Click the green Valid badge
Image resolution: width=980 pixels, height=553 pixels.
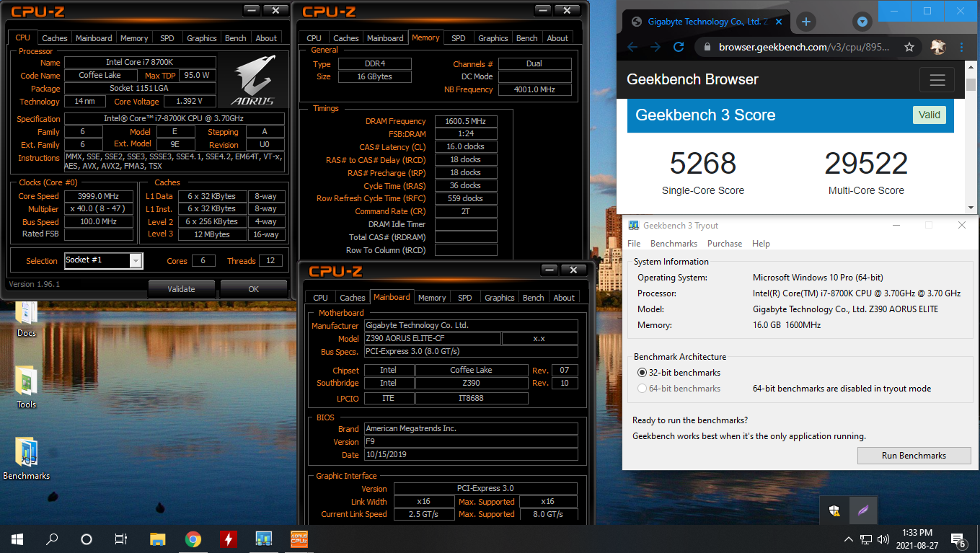click(930, 115)
